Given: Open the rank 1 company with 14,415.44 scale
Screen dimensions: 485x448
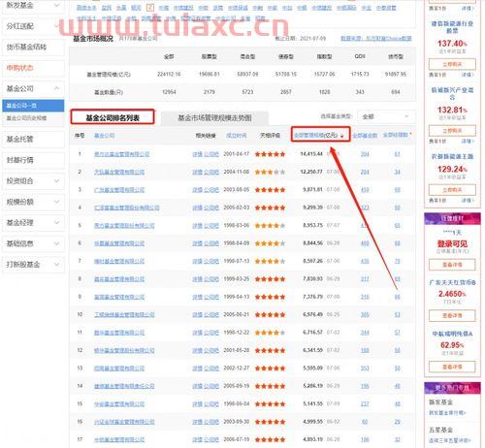Looking at the screenshot, I should [122, 154].
